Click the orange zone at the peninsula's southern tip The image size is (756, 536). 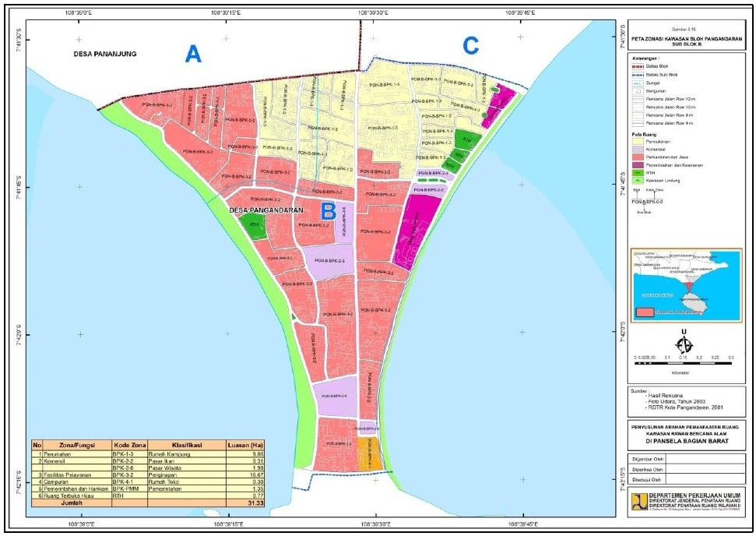click(369, 453)
